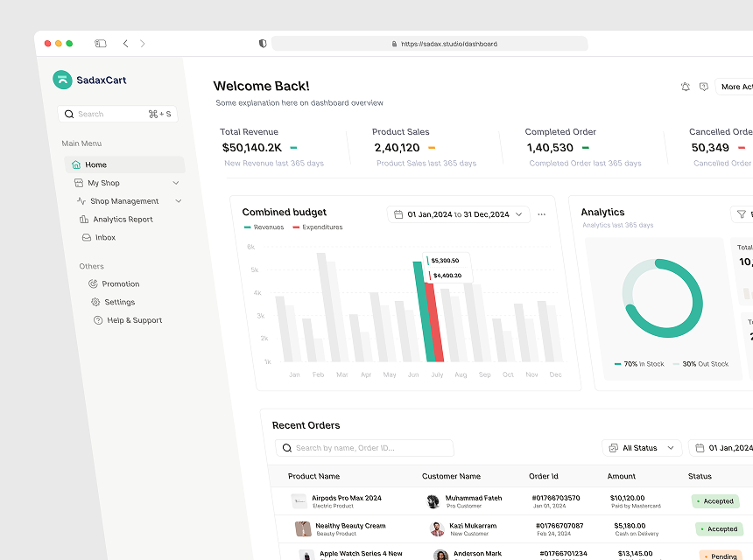
Task: Open the Combined budget date range dropdown
Action: point(459,214)
